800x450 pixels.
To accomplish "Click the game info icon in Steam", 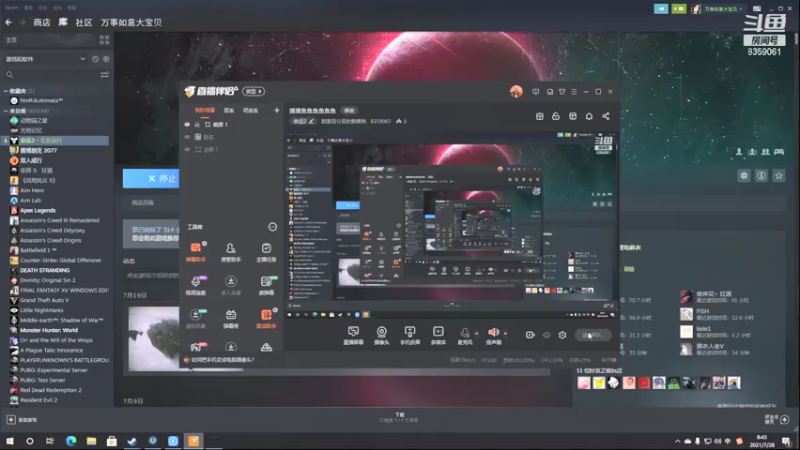I will click(761, 176).
